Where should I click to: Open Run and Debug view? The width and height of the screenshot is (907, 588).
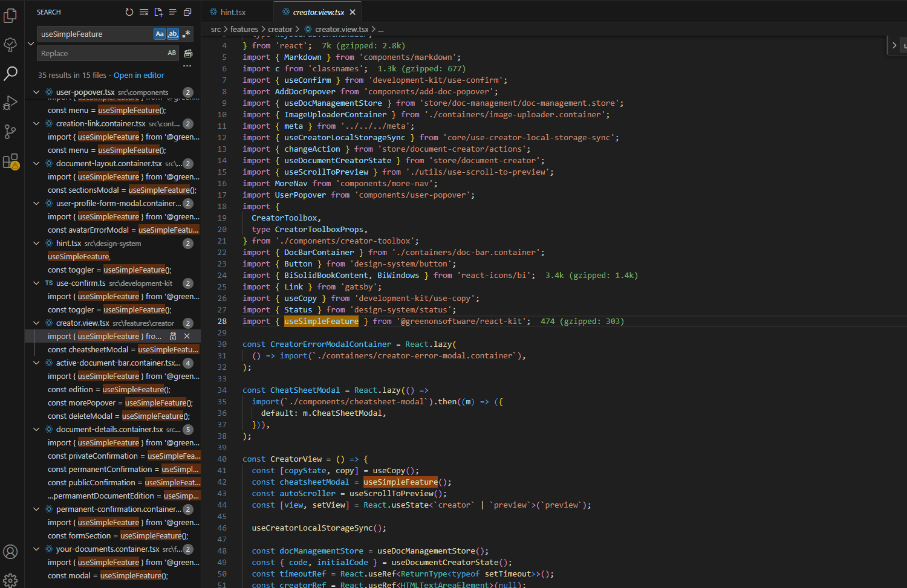[10, 102]
